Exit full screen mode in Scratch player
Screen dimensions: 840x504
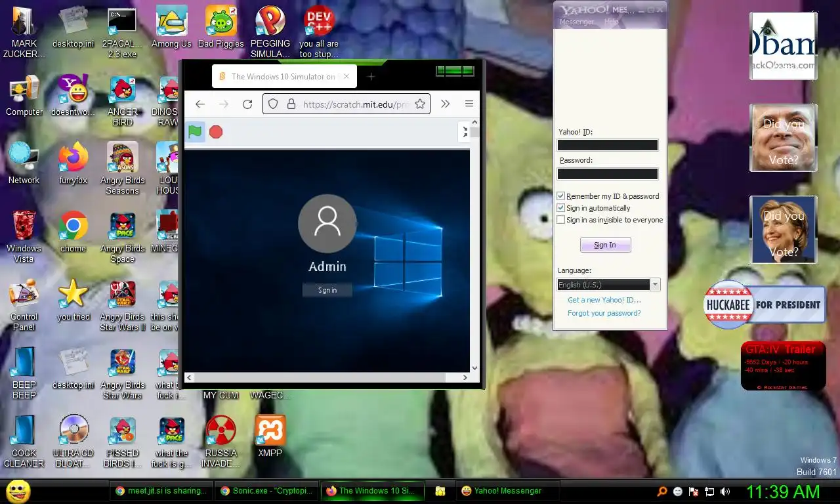[465, 132]
